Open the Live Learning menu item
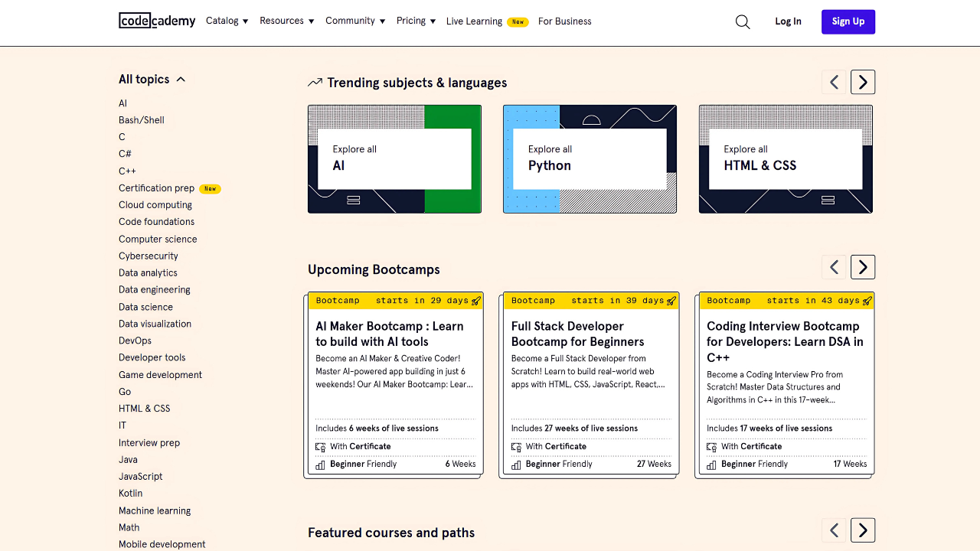The image size is (980, 551). pos(475,21)
